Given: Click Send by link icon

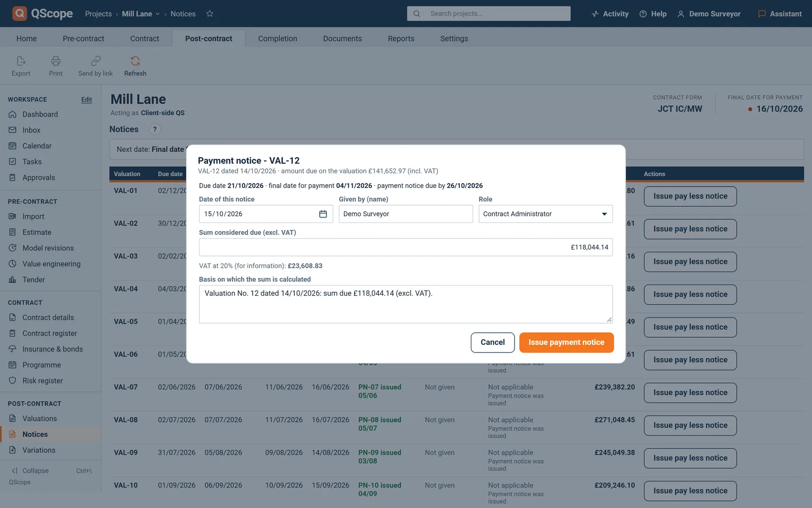Looking at the screenshot, I should tap(95, 61).
